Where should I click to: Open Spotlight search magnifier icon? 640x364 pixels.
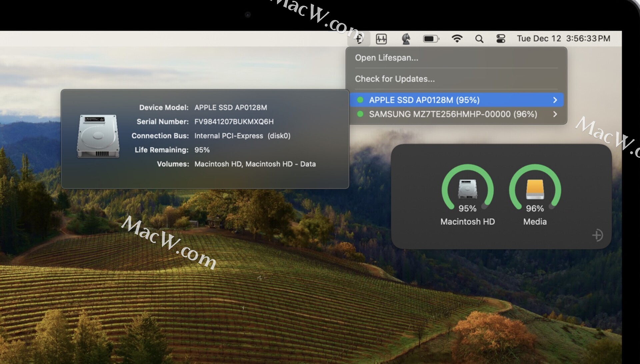(x=479, y=39)
